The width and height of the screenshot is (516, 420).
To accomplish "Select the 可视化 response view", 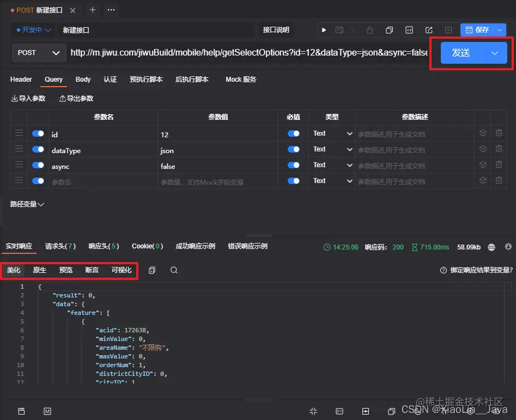I will (x=122, y=270).
